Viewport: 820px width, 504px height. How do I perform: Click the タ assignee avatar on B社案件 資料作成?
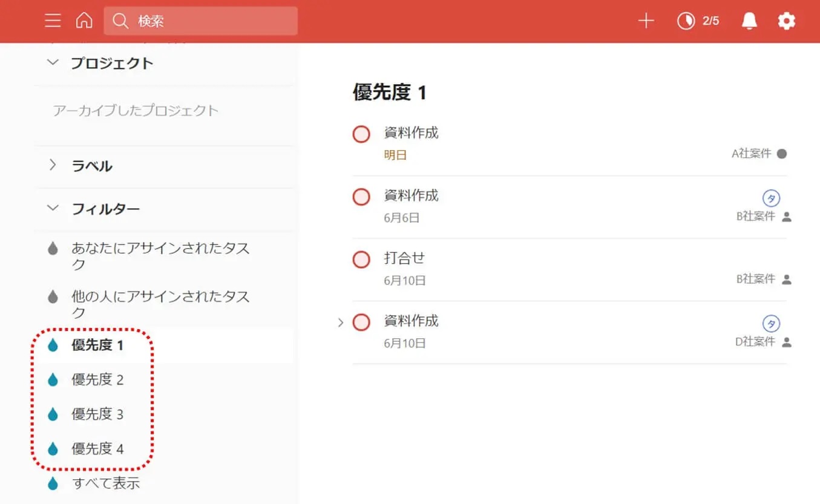[x=771, y=198]
